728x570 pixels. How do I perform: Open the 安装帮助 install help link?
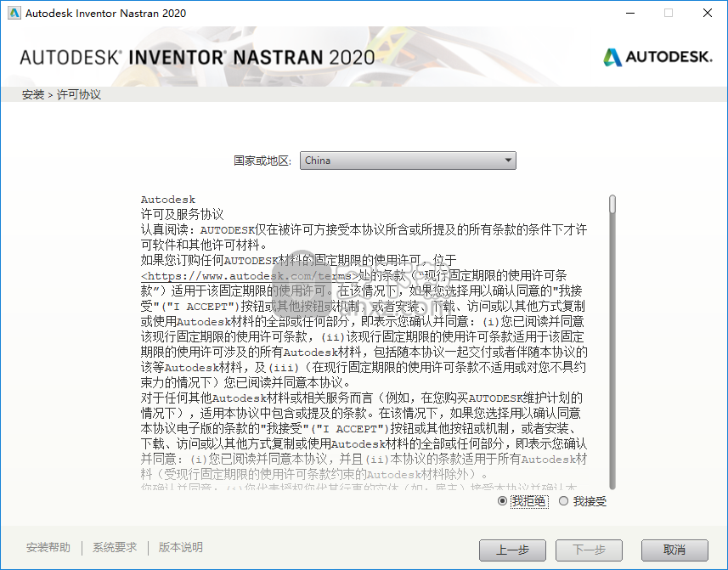[x=48, y=547]
